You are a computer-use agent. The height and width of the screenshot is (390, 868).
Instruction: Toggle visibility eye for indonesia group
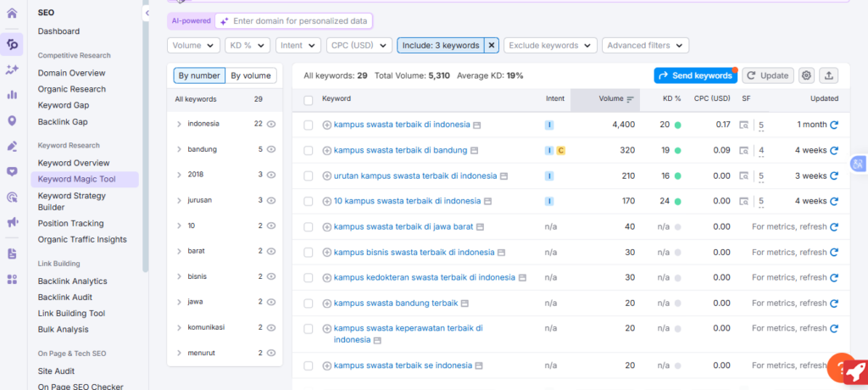(x=271, y=124)
